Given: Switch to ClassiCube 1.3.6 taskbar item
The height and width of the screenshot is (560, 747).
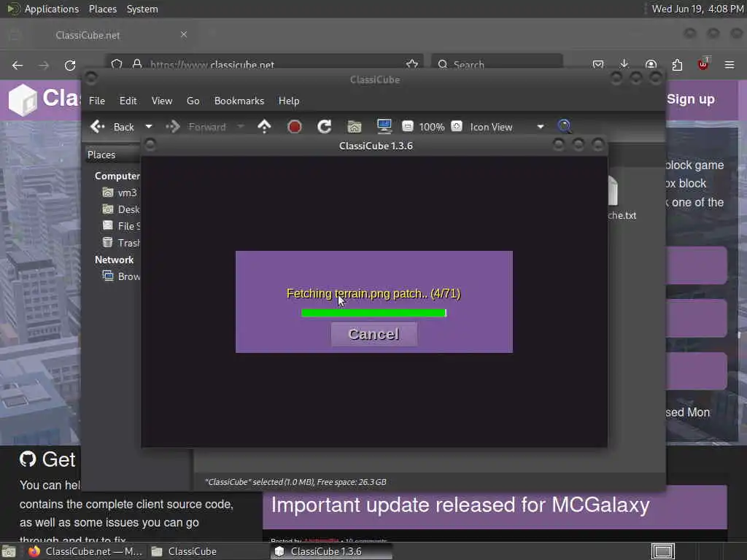Looking at the screenshot, I should pyautogui.click(x=331, y=551).
